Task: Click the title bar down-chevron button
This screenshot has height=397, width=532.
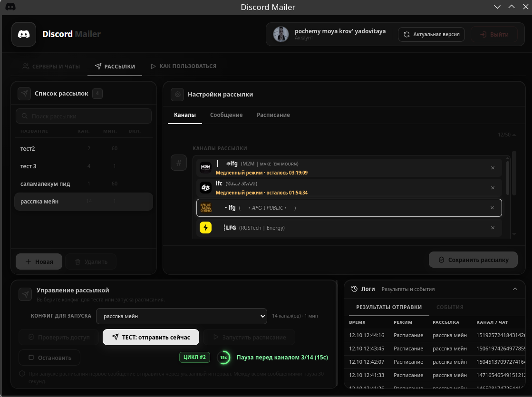Action: (497, 7)
